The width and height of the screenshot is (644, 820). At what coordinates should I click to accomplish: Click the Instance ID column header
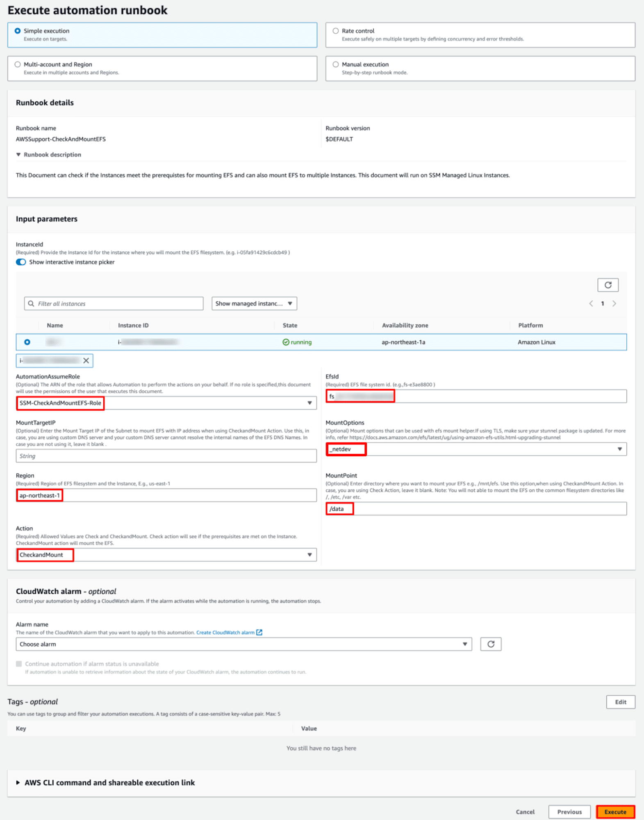click(x=133, y=326)
